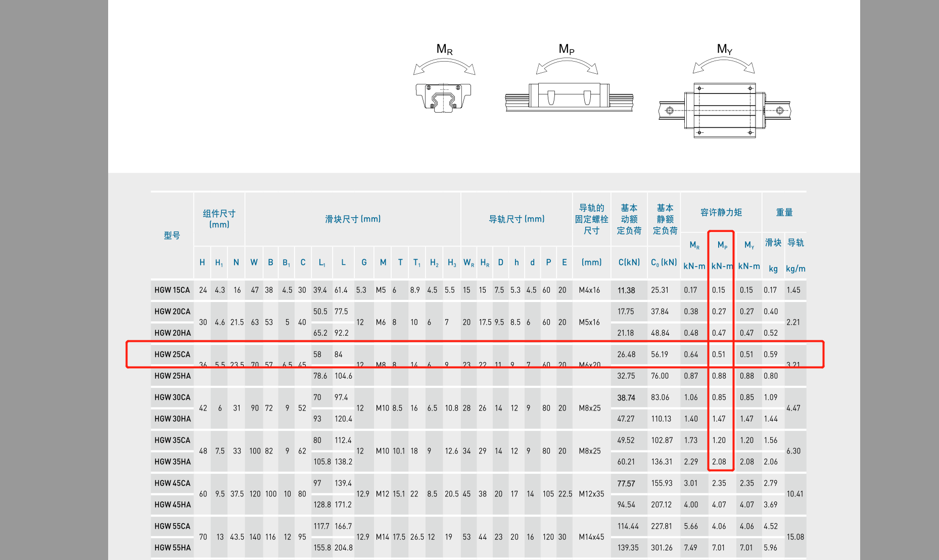Select model name HGW 20HA
Viewport: 939px width, 560px height.
click(172, 333)
